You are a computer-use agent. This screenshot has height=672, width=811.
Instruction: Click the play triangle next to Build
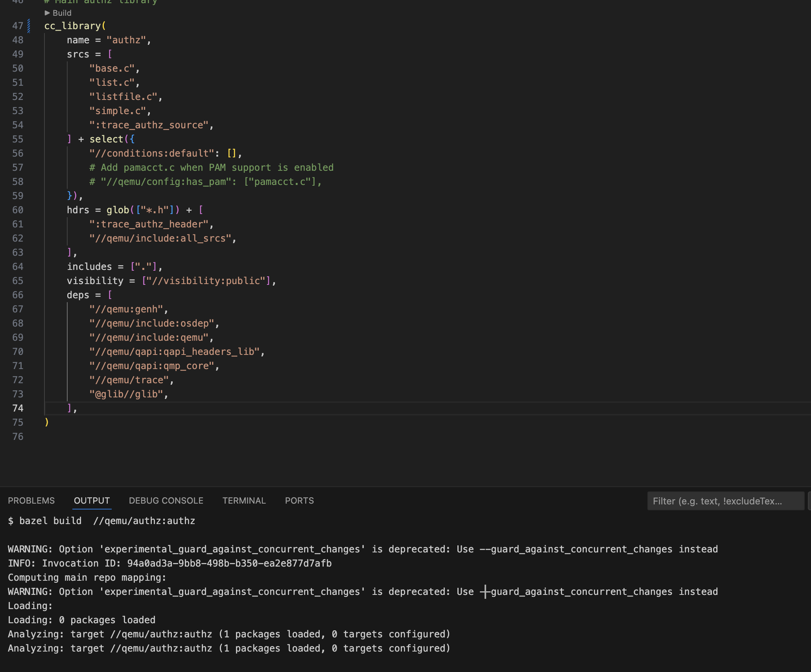tap(48, 13)
